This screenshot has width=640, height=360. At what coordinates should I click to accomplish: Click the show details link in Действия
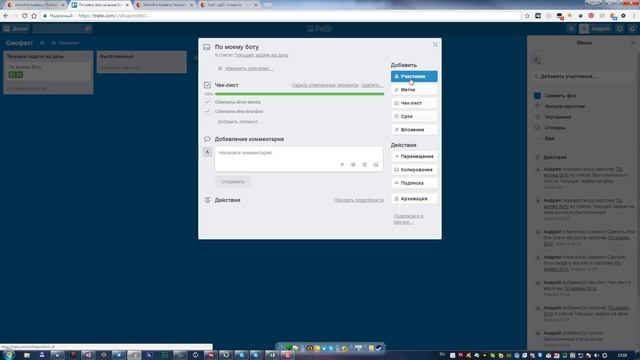(x=359, y=200)
